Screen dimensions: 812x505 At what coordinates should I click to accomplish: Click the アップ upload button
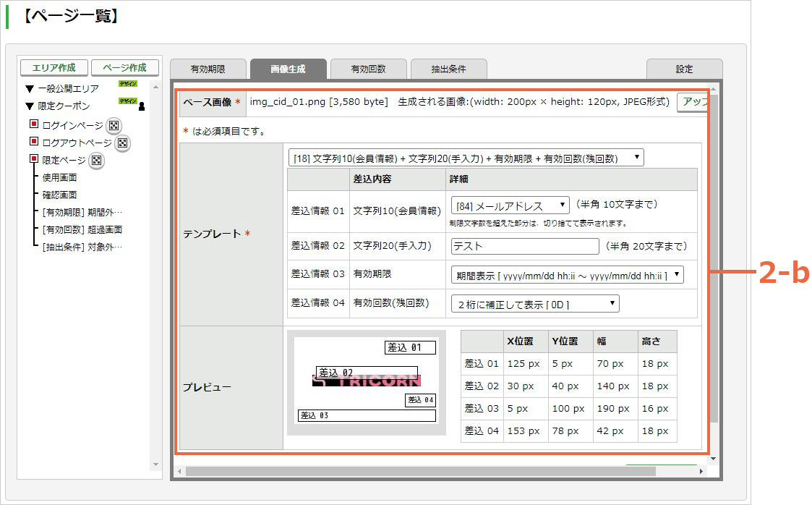(693, 102)
